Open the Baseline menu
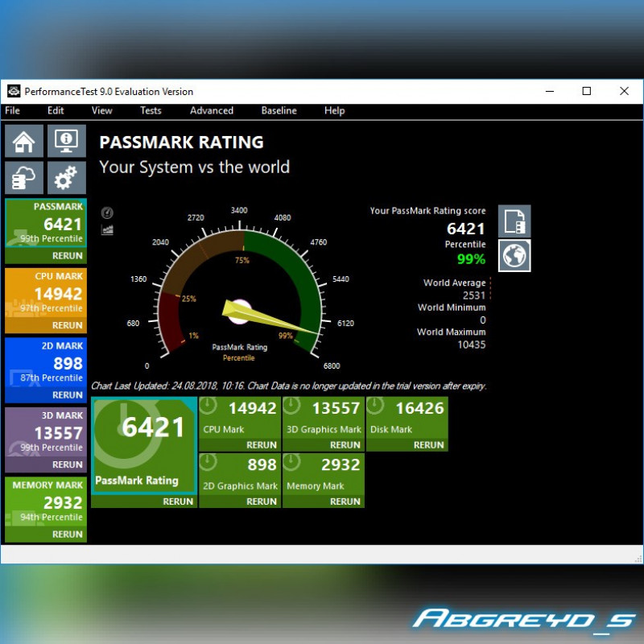644x644 pixels. 279,110
